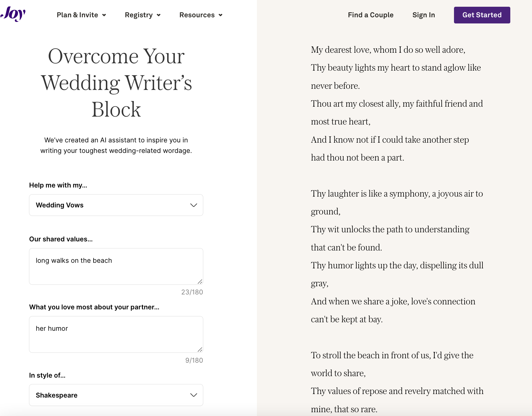This screenshot has width=532, height=416.
Task: Click the caret beside Plan & Invite
Action: click(x=104, y=15)
